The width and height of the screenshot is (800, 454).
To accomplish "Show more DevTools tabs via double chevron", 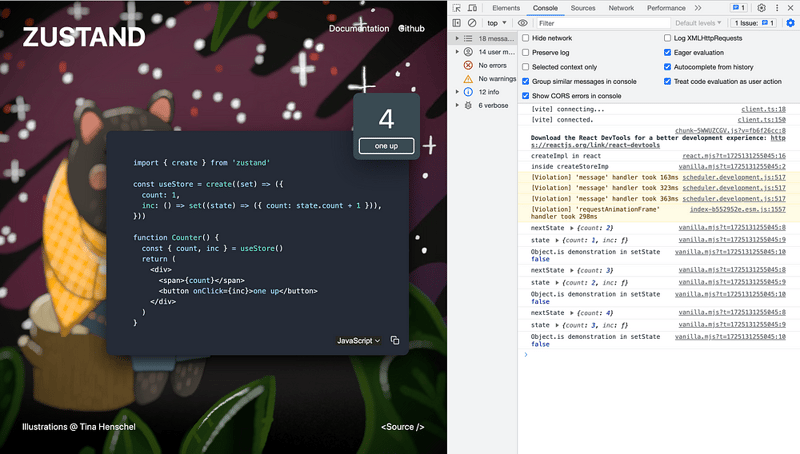I will click(697, 8).
